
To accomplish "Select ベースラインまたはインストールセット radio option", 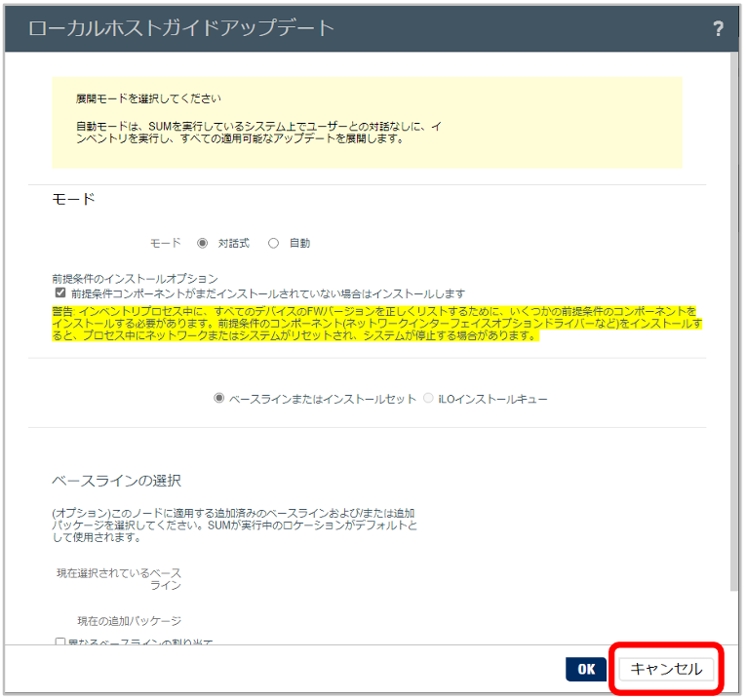I will coord(219,399).
